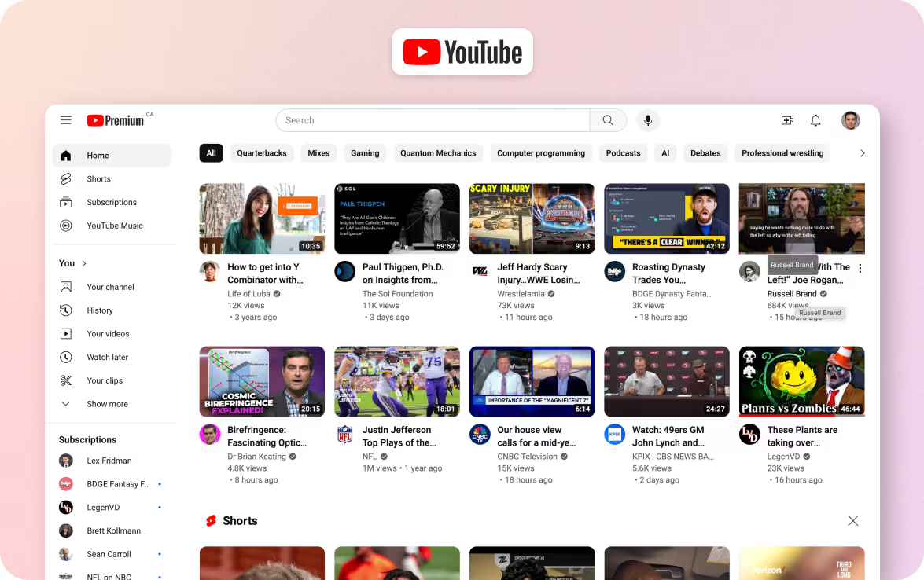
Task: Click The Sol Foundation channel avatar
Action: (344, 271)
